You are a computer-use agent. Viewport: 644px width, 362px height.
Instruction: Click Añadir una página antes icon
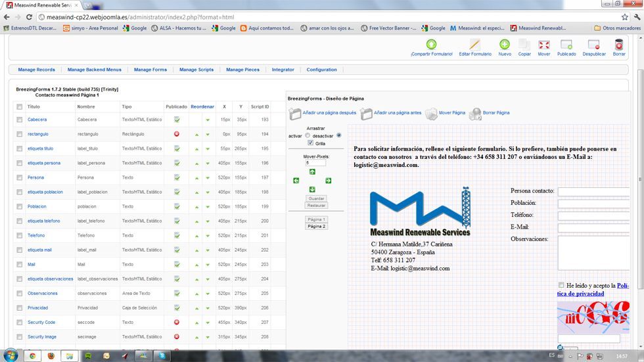[366, 114]
